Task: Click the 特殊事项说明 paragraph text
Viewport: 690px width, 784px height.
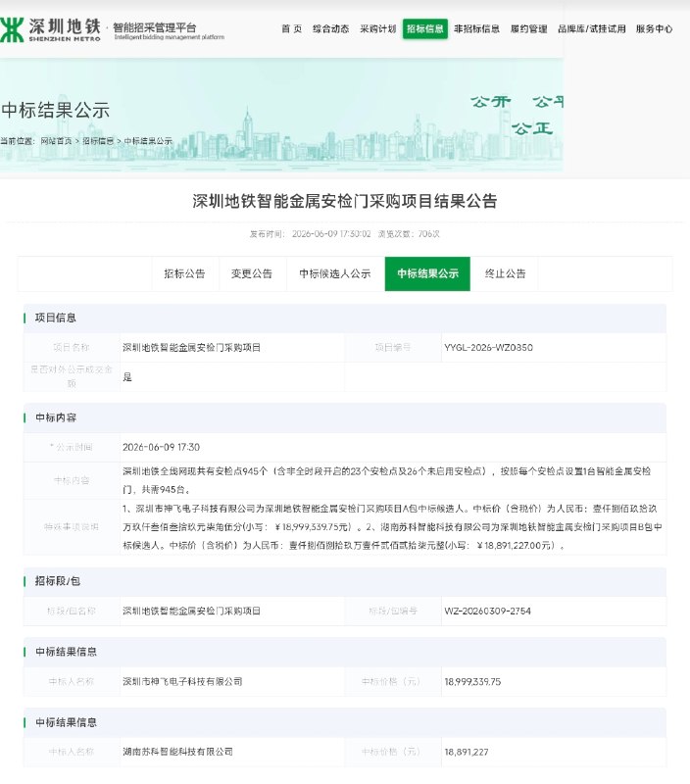Action: (392, 527)
